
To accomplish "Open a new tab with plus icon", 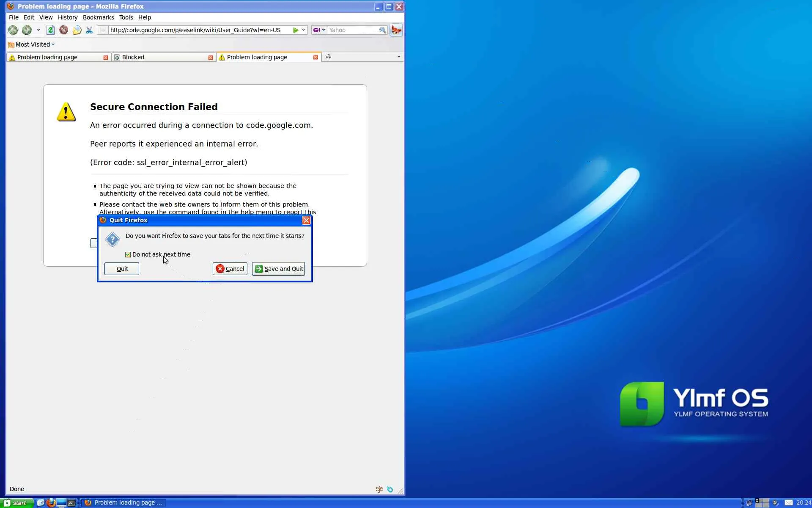I will coord(329,57).
